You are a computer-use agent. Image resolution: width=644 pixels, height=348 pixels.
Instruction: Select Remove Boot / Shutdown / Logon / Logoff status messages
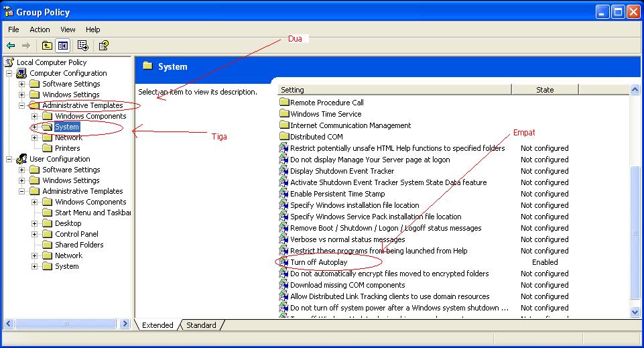(x=385, y=228)
